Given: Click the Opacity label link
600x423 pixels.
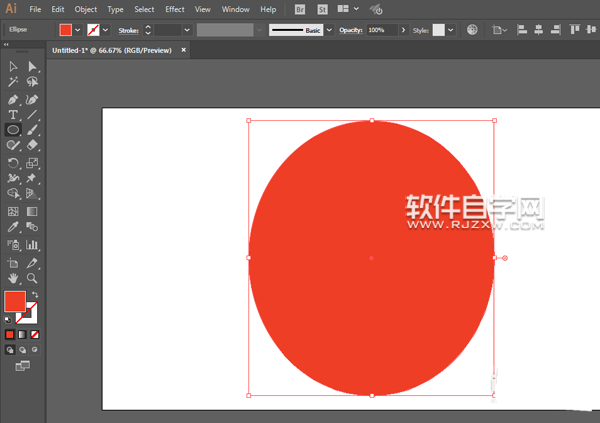Looking at the screenshot, I should click(x=350, y=30).
